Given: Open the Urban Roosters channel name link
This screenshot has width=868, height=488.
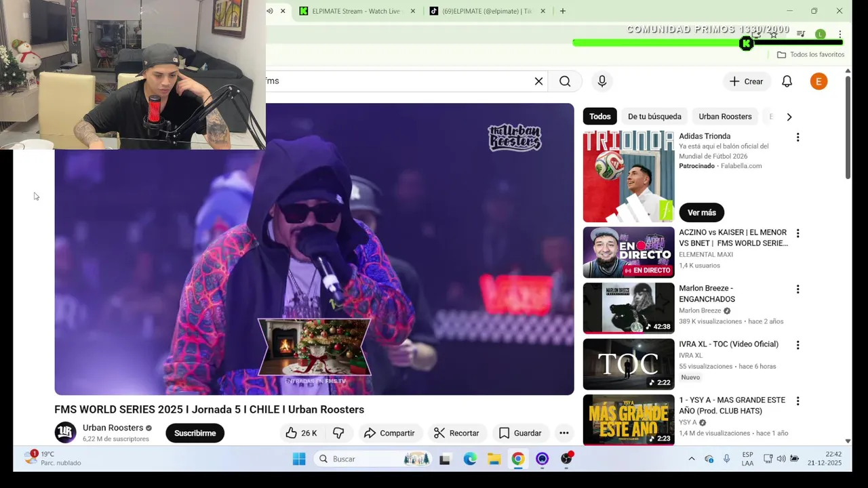Looking at the screenshot, I should click(x=113, y=428).
